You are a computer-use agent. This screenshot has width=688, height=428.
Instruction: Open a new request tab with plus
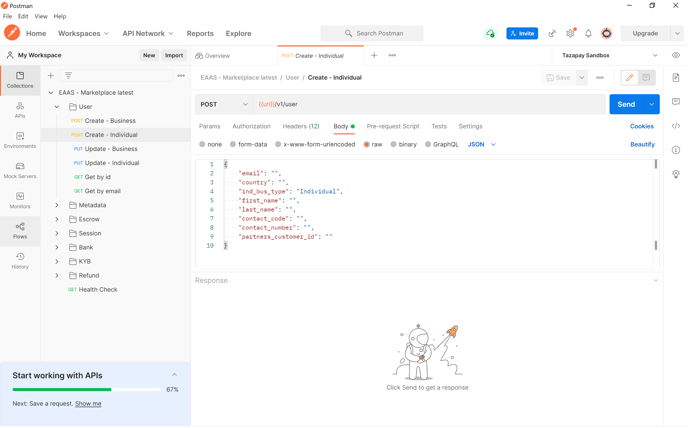[374, 55]
